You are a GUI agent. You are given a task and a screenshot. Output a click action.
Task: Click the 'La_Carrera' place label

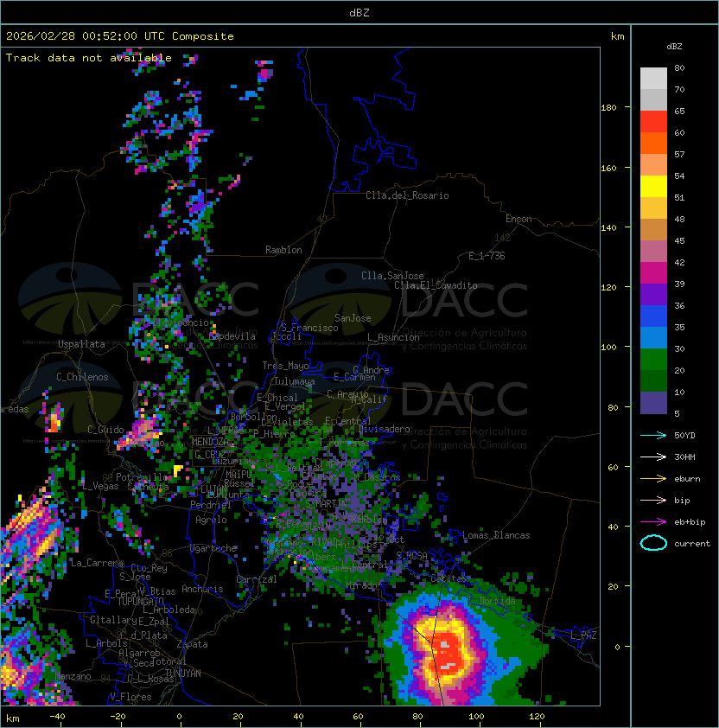(97, 563)
